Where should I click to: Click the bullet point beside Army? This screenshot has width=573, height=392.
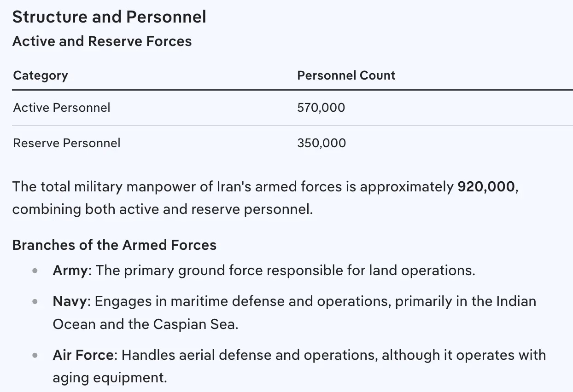tap(35, 271)
